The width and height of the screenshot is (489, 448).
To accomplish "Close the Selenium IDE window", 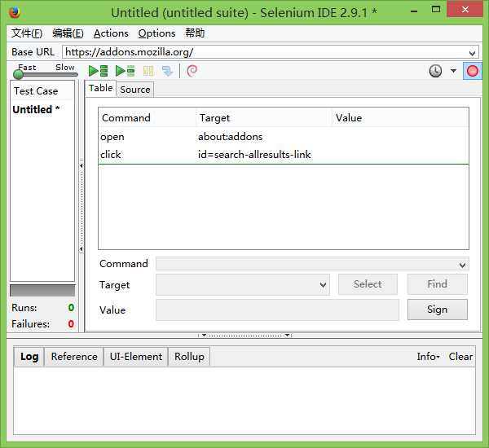I will pyautogui.click(x=465, y=9).
